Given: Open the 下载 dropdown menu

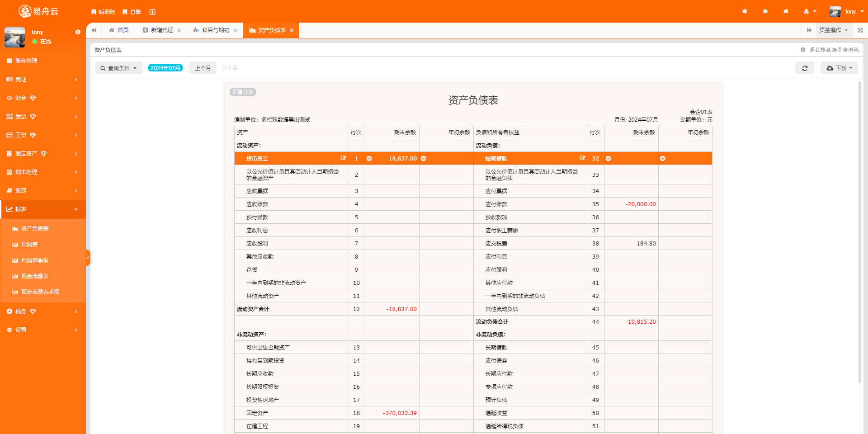Looking at the screenshot, I should point(839,68).
